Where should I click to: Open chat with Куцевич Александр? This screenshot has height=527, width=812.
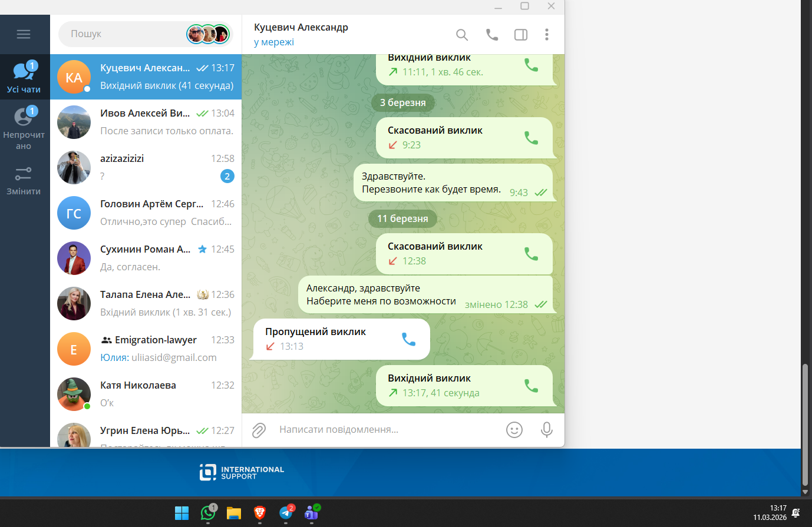pyautogui.click(x=146, y=77)
